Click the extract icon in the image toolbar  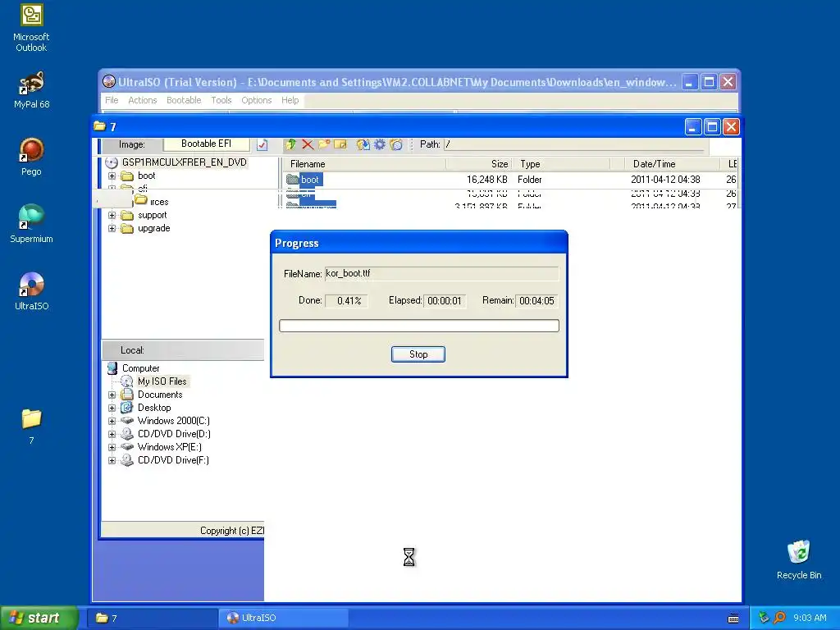pyautogui.click(x=363, y=144)
